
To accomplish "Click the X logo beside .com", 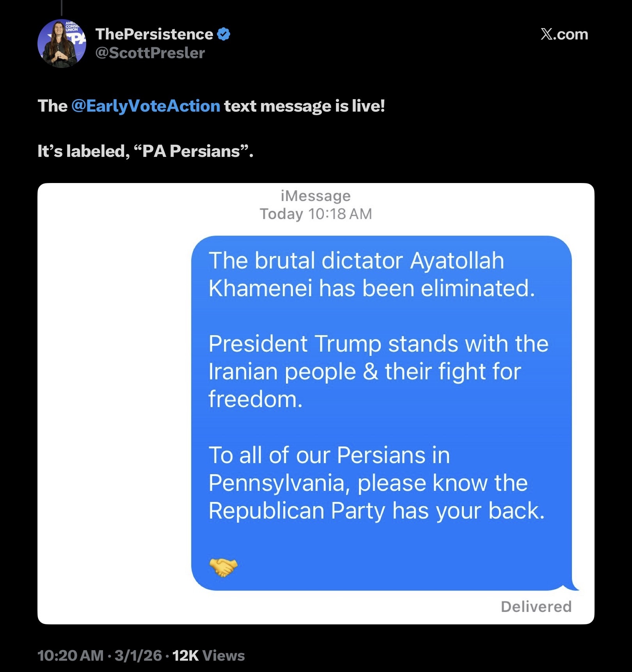I will tap(547, 34).
